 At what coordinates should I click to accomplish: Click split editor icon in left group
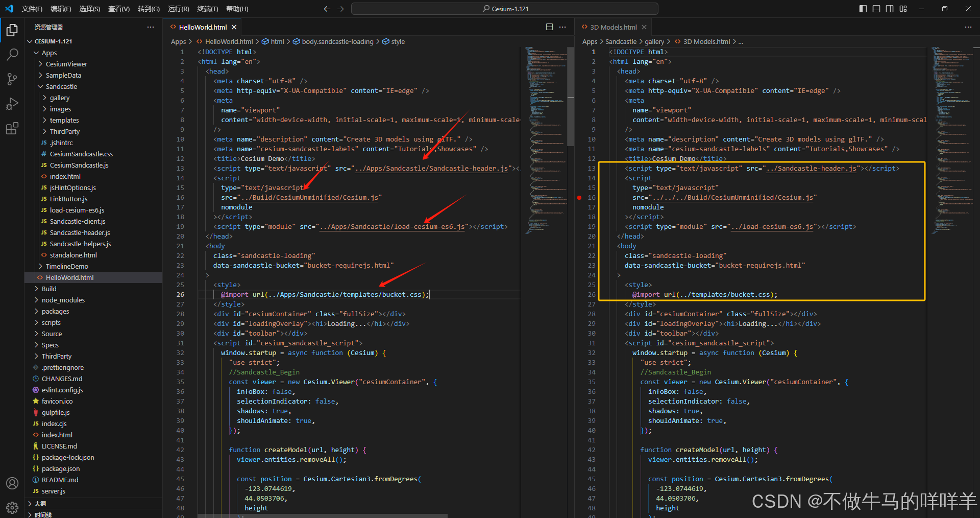pyautogui.click(x=550, y=27)
